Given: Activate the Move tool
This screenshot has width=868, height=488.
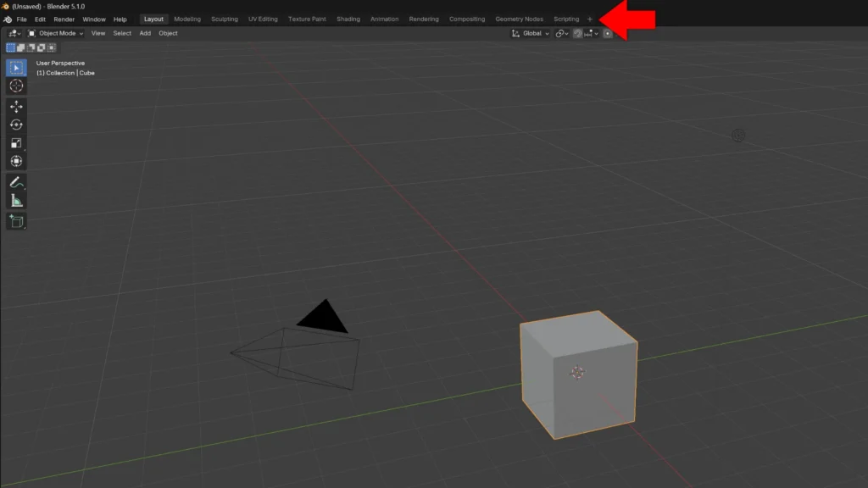Looking at the screenshot, I should click(x=16, y=106).
